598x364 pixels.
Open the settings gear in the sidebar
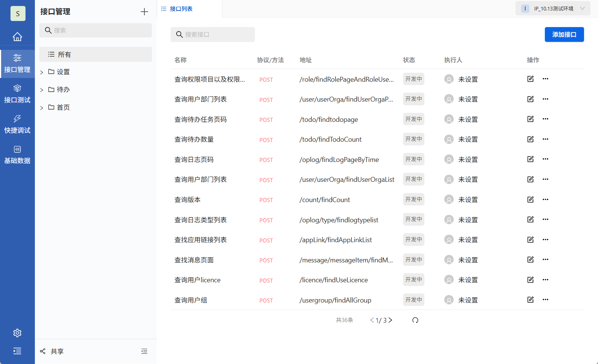(x=17, y=333)
